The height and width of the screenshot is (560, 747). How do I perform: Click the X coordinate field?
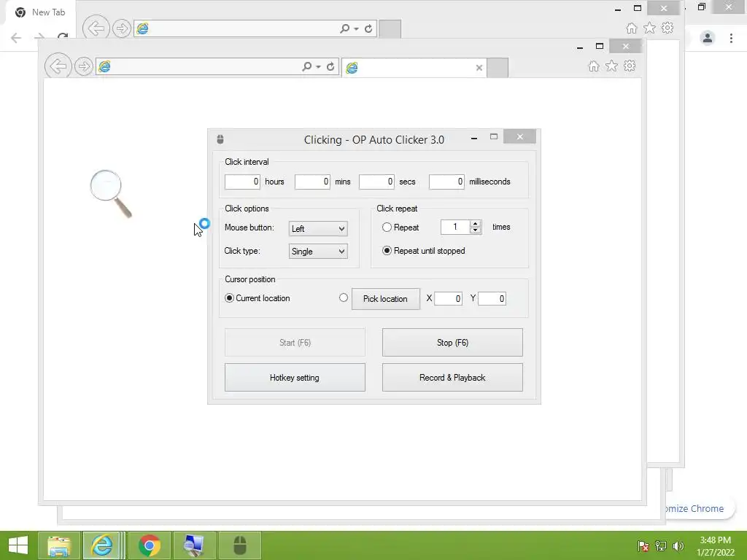[448, 298]
